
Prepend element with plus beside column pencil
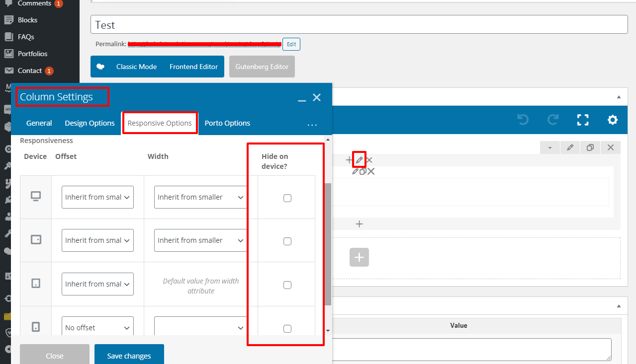coord(349,160)
